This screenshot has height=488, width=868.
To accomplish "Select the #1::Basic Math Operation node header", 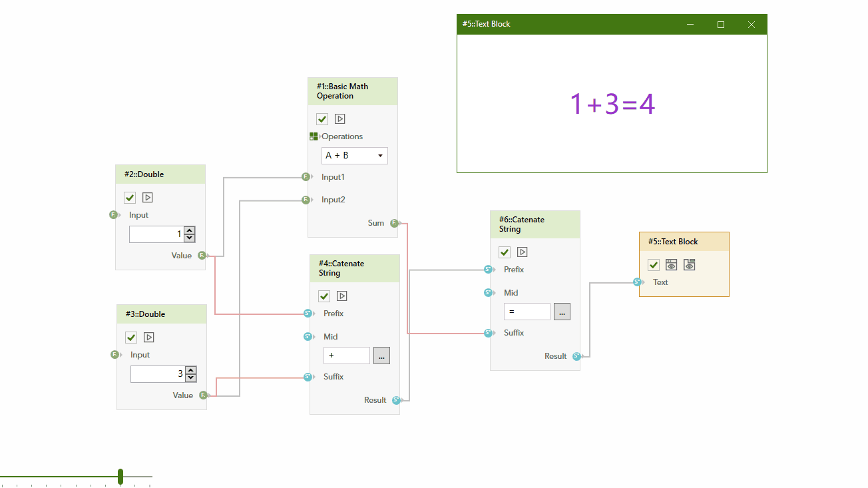I will [353, 91].
